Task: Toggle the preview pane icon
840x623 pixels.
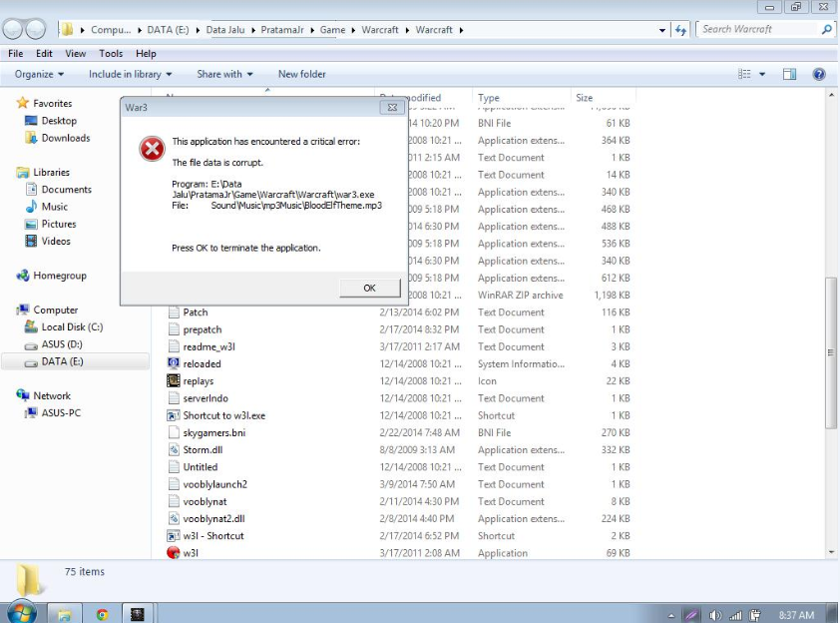Action: (790, 74)
